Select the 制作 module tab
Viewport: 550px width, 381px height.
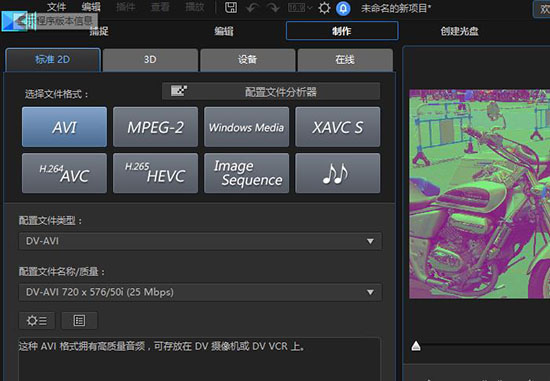(342, 31)
